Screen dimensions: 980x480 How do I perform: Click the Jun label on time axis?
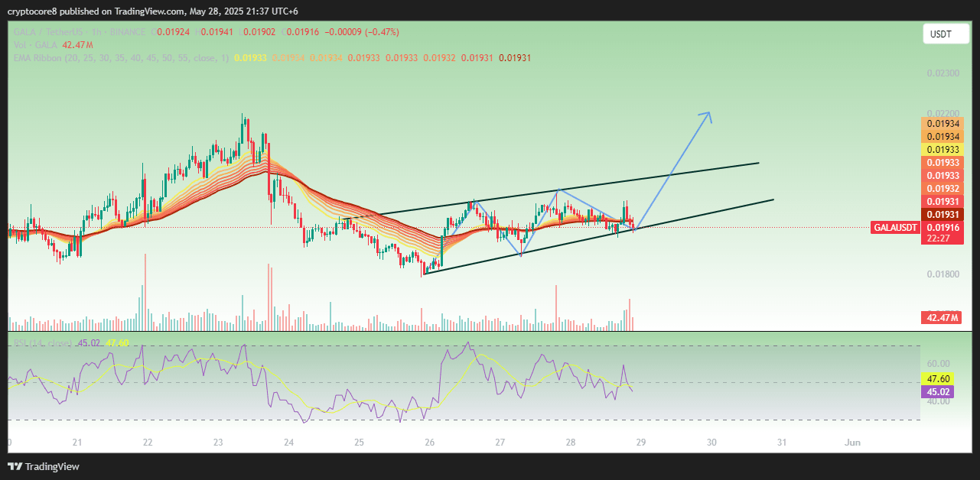click(x=852, y=443)
